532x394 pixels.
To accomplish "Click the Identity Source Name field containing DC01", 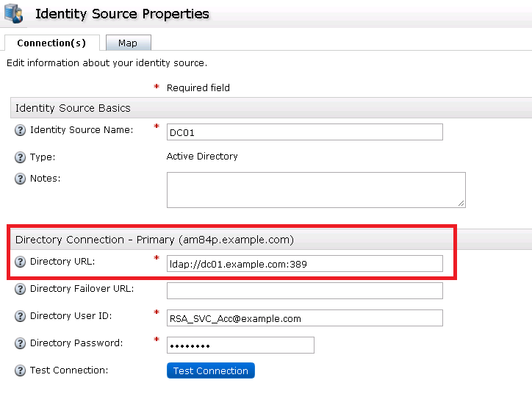I will [x=304, y=132].
